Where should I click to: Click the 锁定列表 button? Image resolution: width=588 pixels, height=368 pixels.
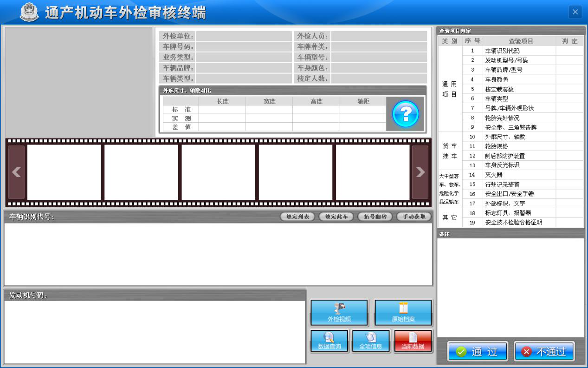pyautogui.click(x=297, y=217)
